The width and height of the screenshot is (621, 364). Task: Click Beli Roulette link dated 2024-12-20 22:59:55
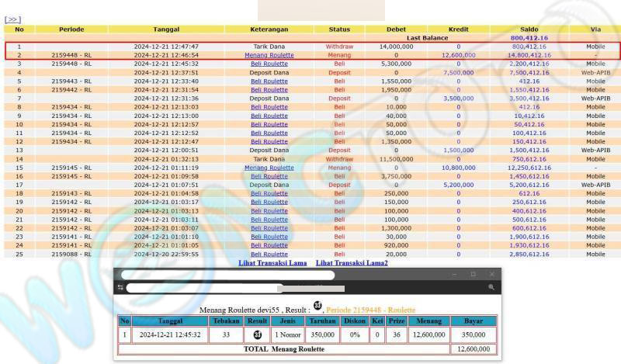(269, 254)
